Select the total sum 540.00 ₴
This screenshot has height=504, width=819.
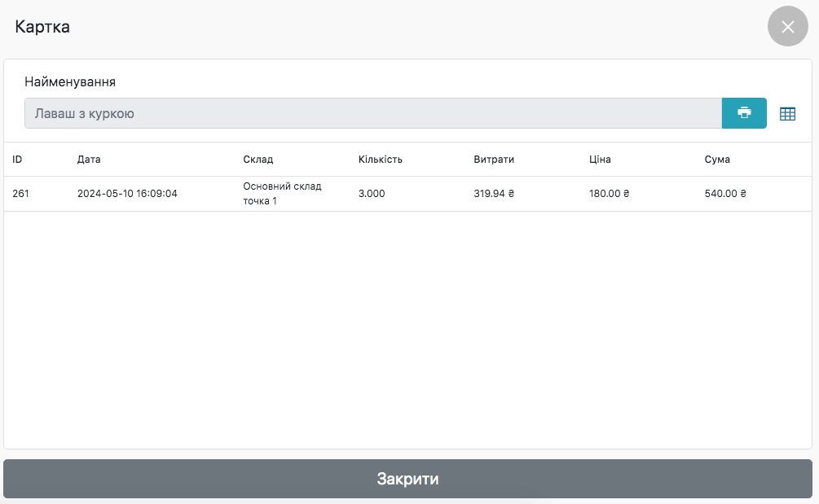(725, 194)
